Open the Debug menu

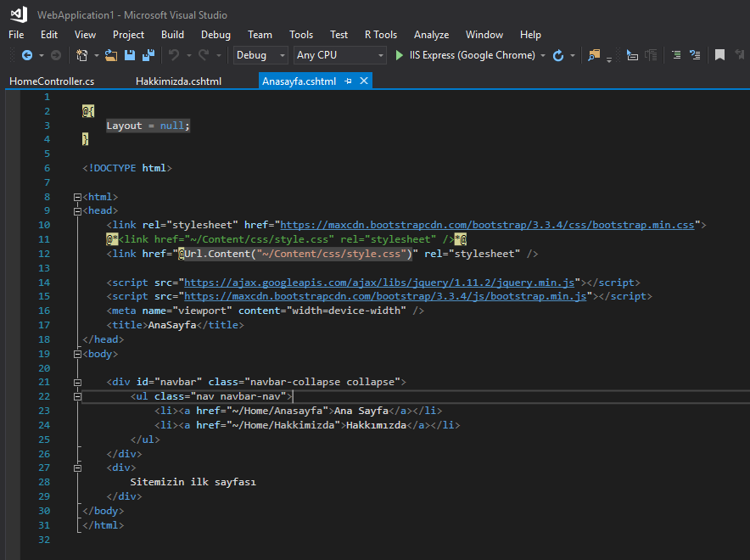[215, 35]
